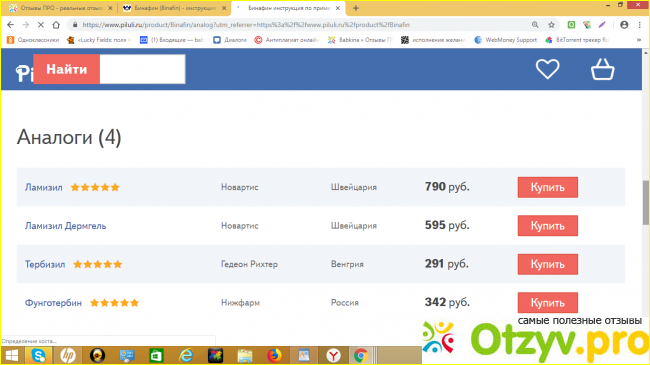The height and width of the screenshot is (365, 650).
Task: Open Skype from the taskbar
Action: pos(39,355)
